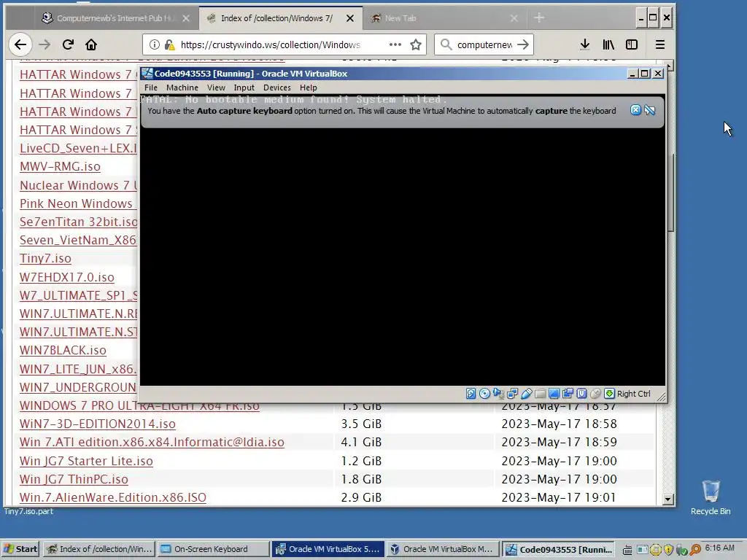
Task: Close the Index of /collection/Windows 7/ tab
Action: coord(350,18)
